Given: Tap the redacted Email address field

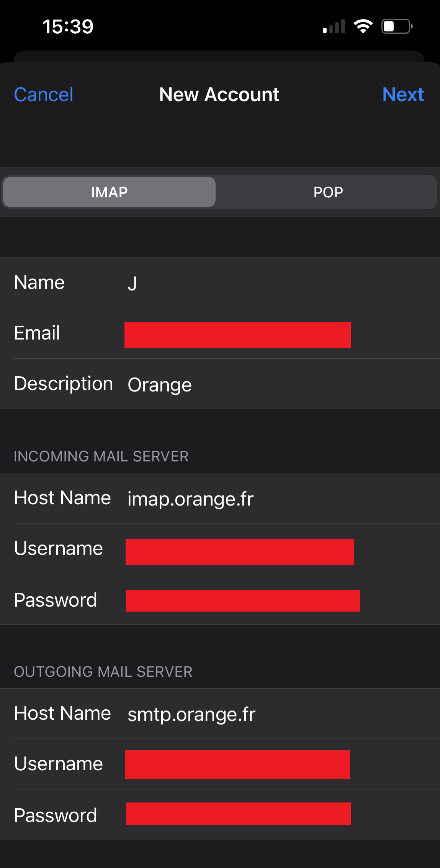Looking at the screenshot, I should [x=237, y=335].
